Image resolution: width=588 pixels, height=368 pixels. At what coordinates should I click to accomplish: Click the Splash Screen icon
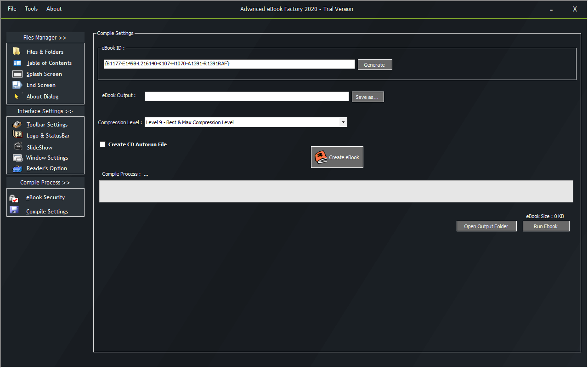click(17, 74)
